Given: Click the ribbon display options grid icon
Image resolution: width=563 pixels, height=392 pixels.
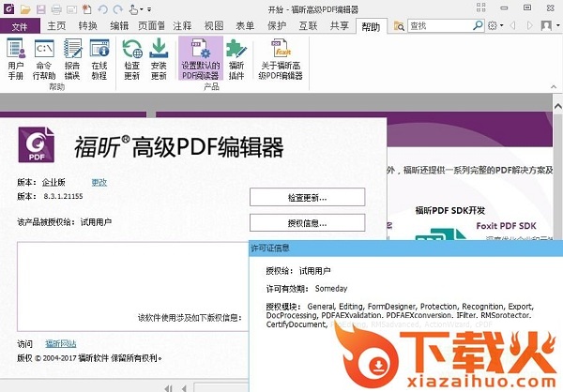Looking at the screenshot, I should [480, 8].
